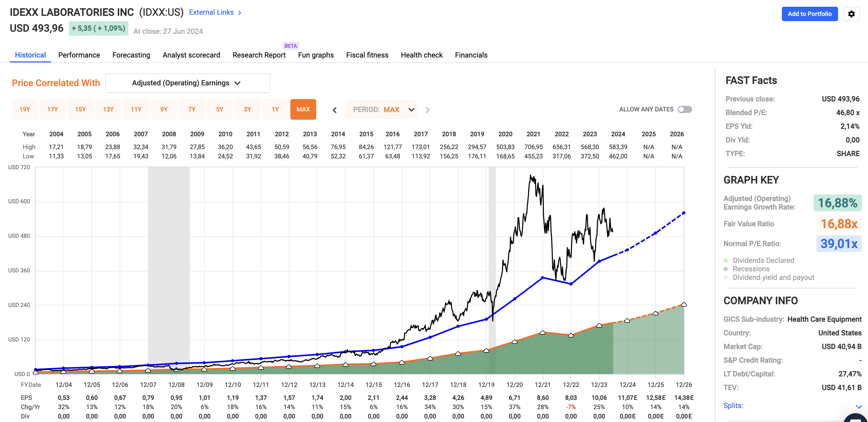
Task: Click the FAST Facts heading
Action: (751, 80)
